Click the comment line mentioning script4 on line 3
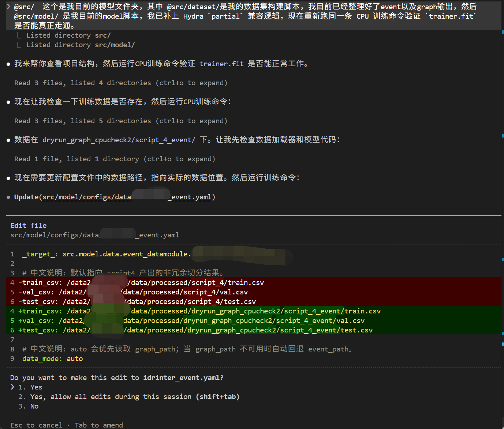The image size is (504, 429). tap(123, 273)
